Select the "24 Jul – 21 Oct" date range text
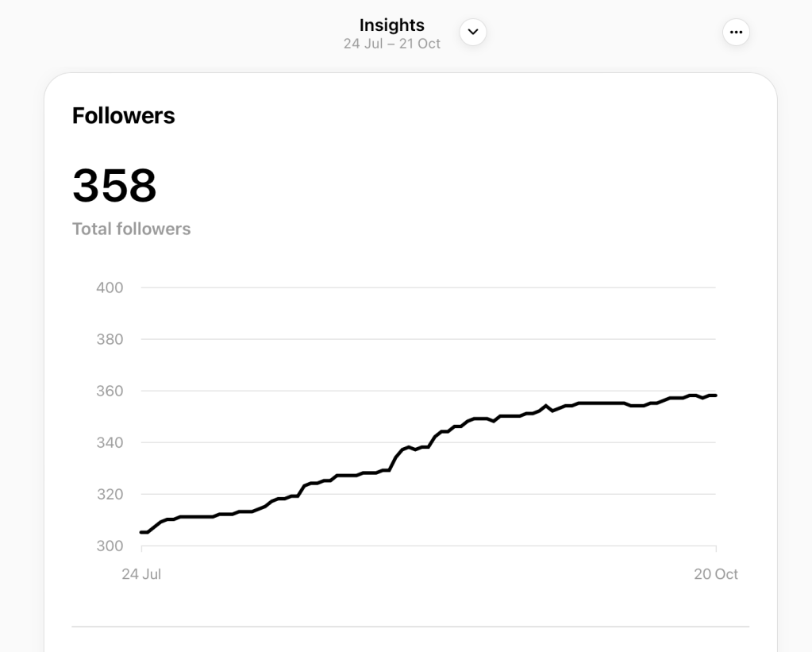 [x=392, y=44]
